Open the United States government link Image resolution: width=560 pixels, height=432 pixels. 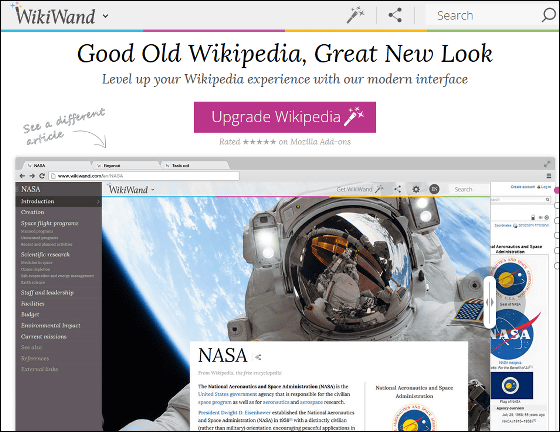(228, 394)
